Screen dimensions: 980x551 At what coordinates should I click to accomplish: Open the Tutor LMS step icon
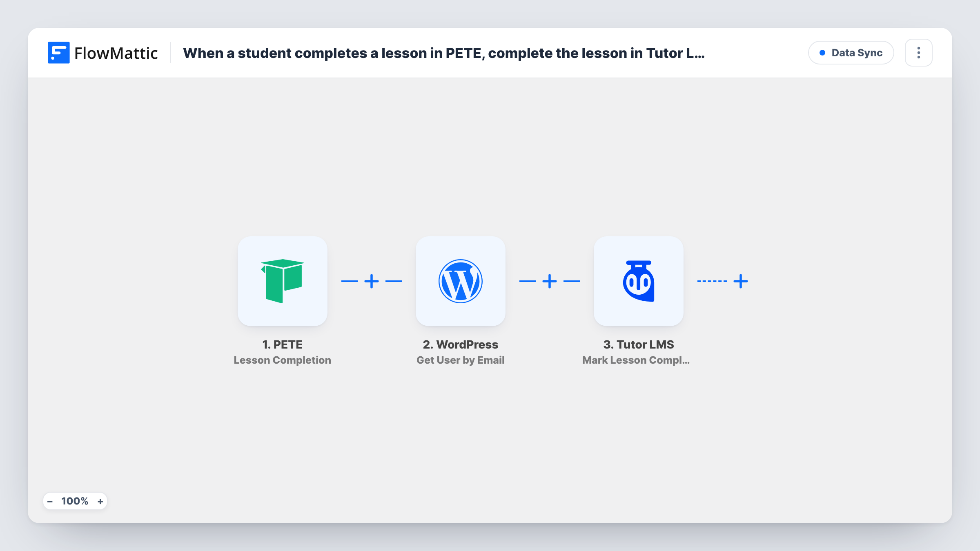tap(638, 281)
